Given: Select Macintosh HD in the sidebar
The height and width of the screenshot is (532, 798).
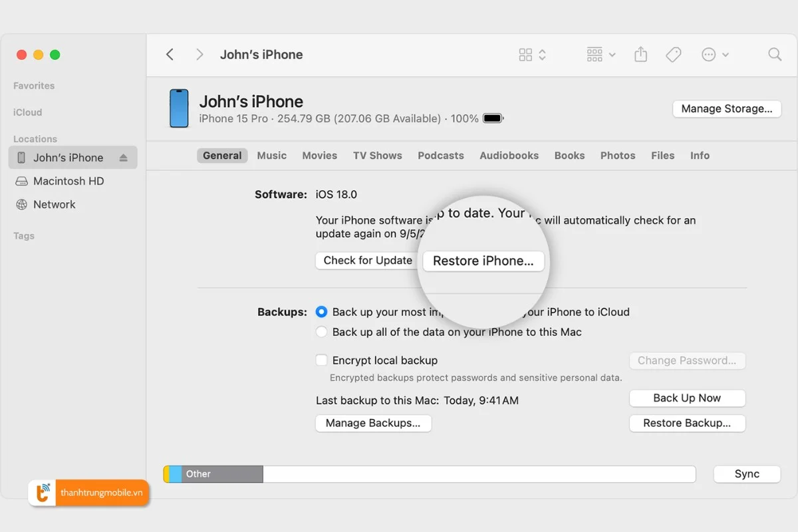Looking at the screenshot, I should pos(68,181).
